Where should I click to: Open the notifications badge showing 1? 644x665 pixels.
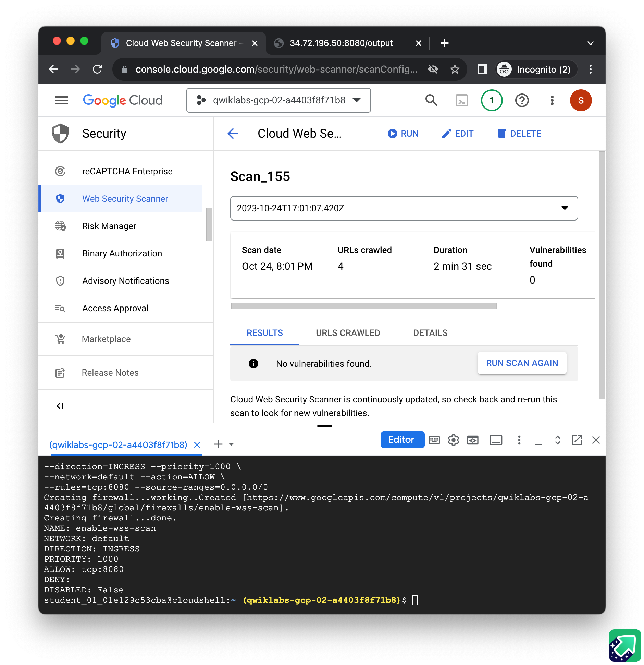(492, 100)
